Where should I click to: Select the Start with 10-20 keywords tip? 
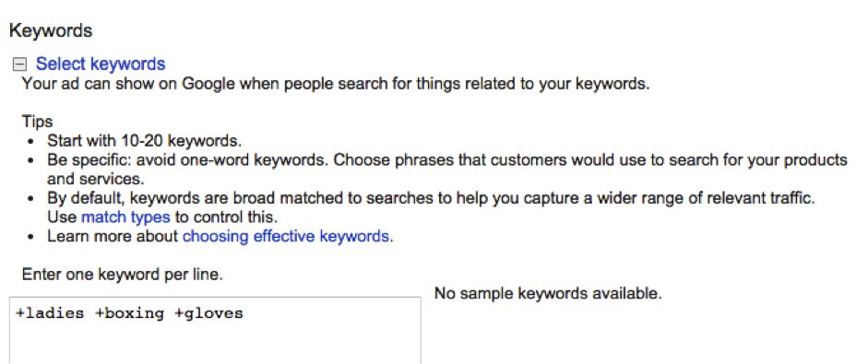[x=145, y=140]
